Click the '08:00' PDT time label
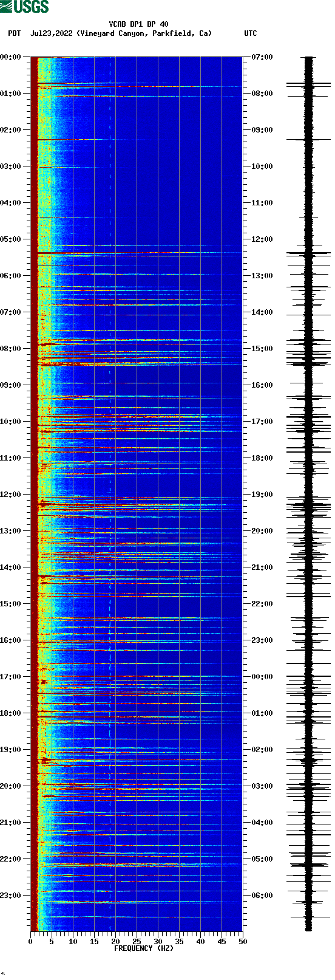The width and height of the screenshot is (335, 980). [11, 349]
